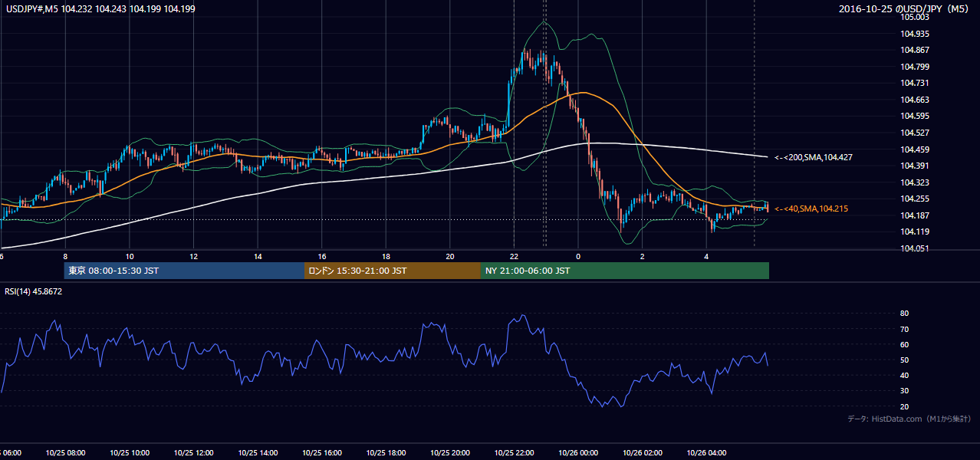Click the 104.323 price axis label

[916, 182]
